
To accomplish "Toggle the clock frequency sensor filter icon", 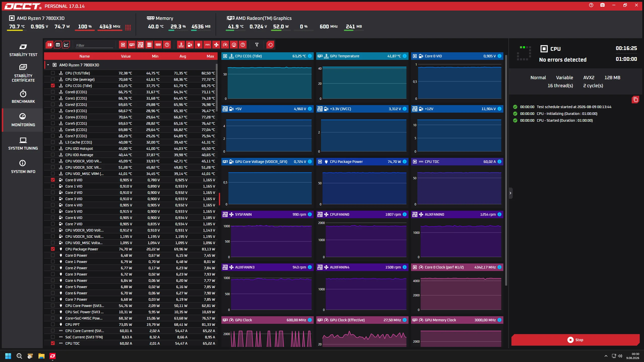I will click(225, 45).
